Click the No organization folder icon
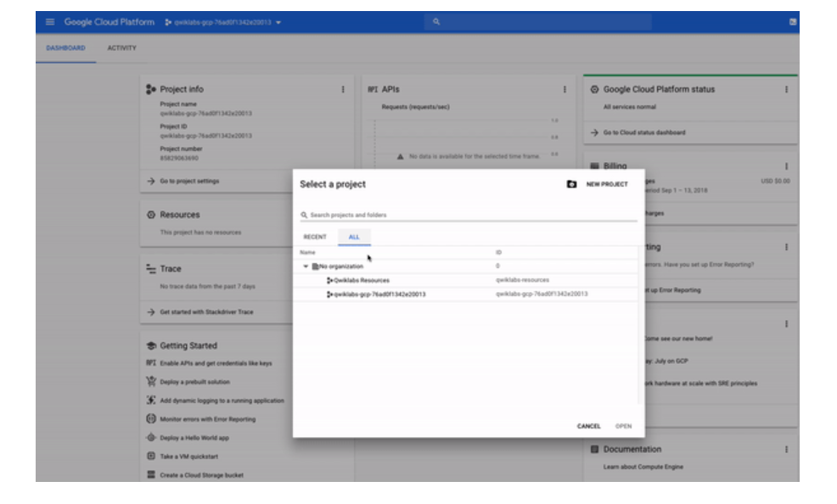 point(315,266)
